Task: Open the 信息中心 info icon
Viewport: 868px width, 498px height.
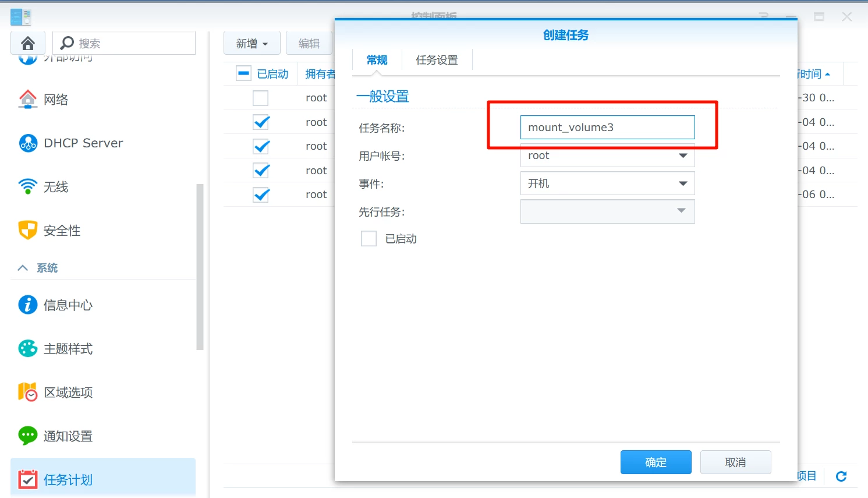Action: coord(27,305)
